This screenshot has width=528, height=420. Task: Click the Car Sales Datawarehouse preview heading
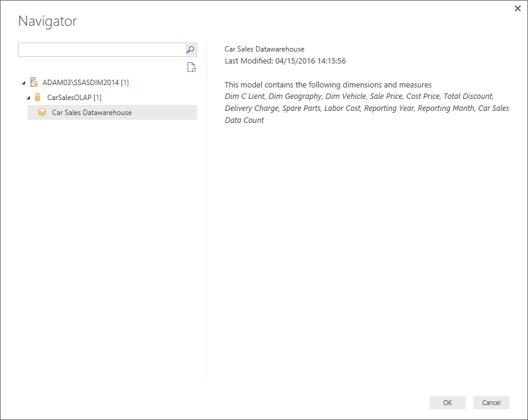pos(264,49)
